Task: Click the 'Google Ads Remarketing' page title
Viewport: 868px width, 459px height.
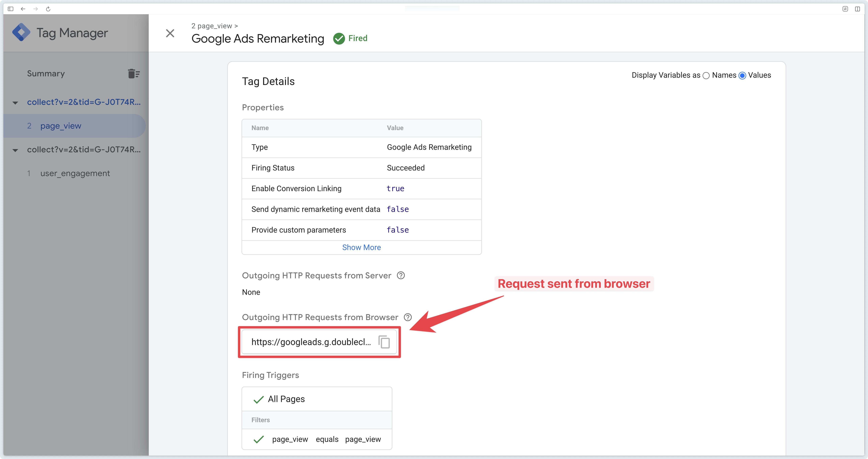Action: tap(258, 39)
